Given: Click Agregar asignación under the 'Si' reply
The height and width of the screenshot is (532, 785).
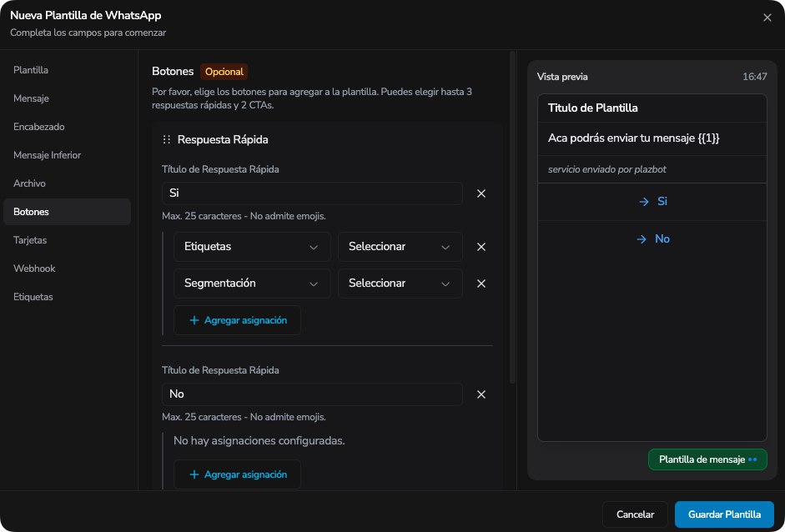Looking at the screenshot, I should [x=237, y=320].
